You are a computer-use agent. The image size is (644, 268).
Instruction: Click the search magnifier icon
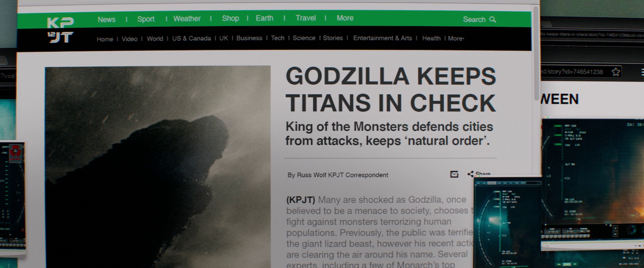click(x=493, y=19)
